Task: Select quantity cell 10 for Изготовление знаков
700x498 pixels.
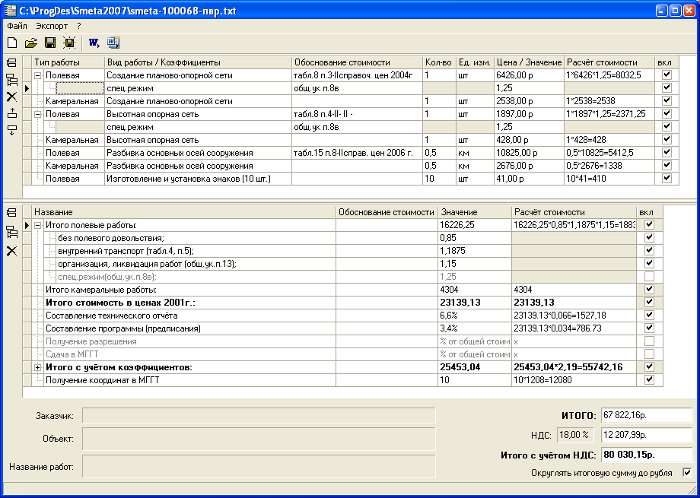Action: (439, 179)
